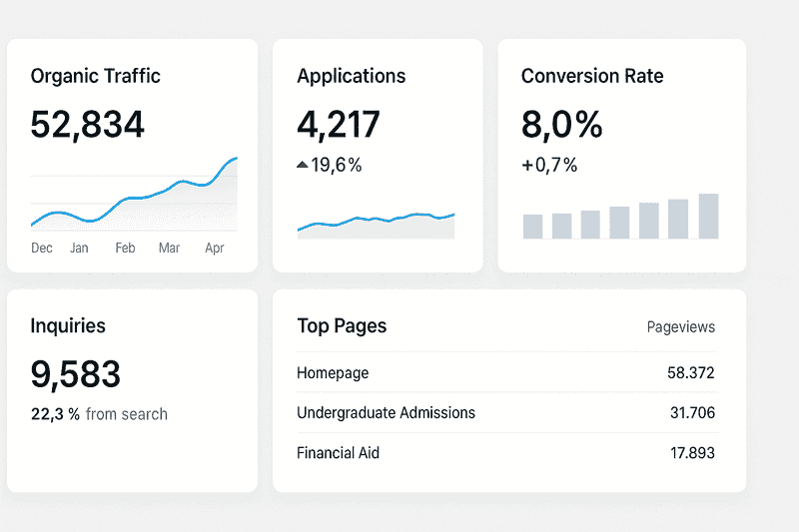Click the Inquiries value 9,583

(x=76, y=374)
